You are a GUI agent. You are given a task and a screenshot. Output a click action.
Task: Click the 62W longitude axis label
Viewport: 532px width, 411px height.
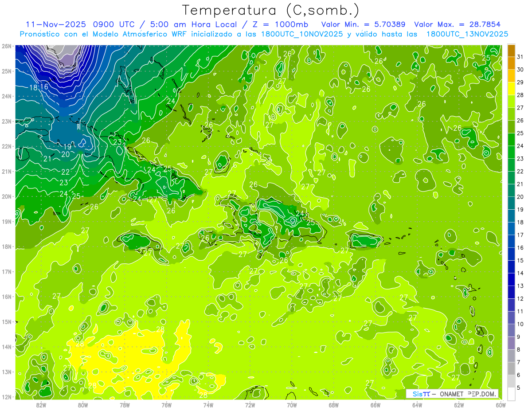click(x=459, y=405)
